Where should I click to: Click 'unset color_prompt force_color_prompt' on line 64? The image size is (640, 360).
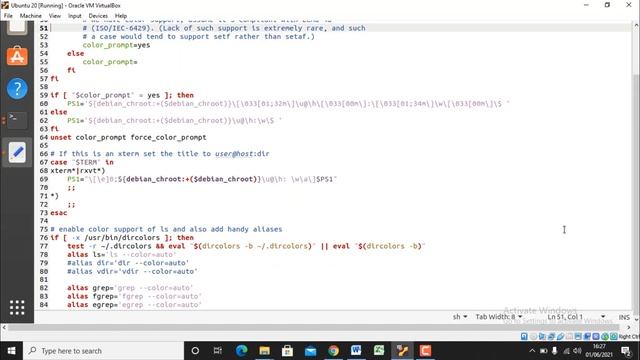(128, 137)
